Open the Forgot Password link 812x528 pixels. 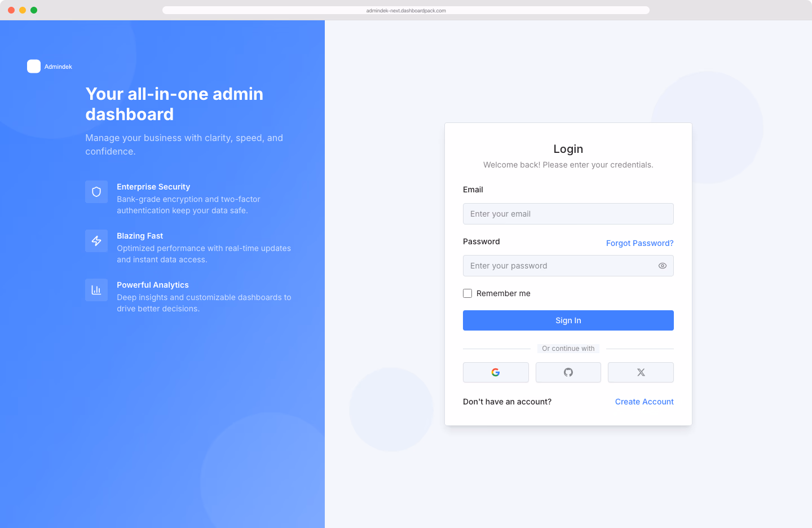(640, 243)
